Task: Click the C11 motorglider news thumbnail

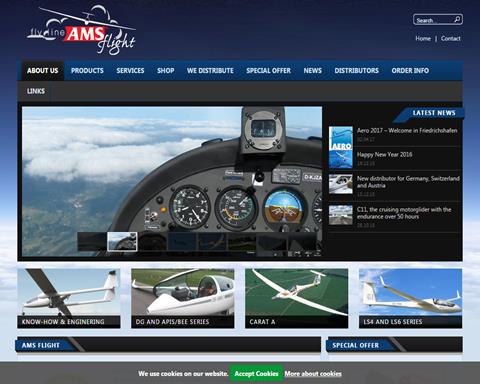Action: click(x=341, y=215)
